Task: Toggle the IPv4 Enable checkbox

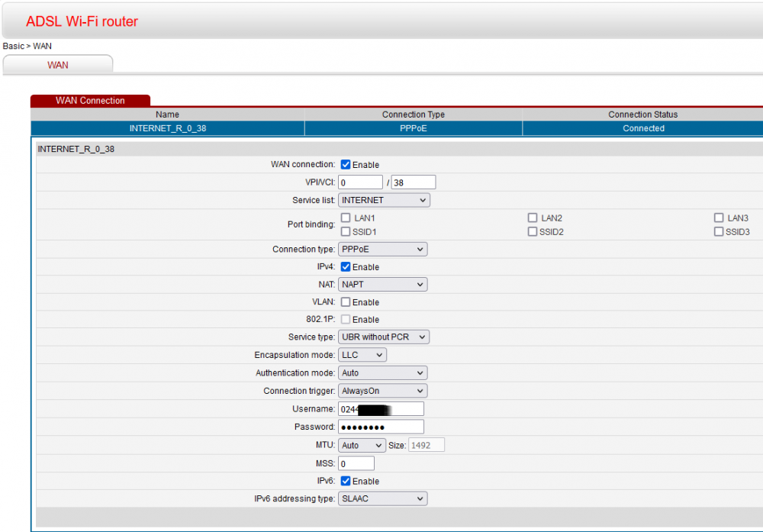Action: pos(346,267)
